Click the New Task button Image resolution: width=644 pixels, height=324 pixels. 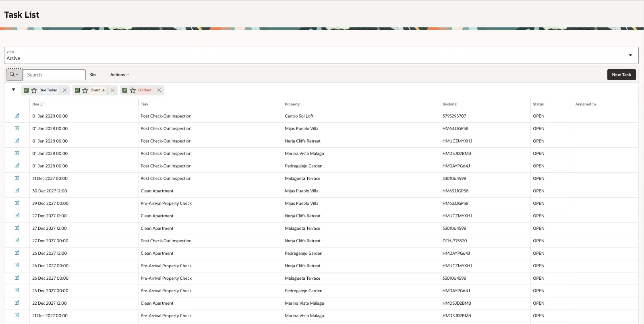click(621, 74)
